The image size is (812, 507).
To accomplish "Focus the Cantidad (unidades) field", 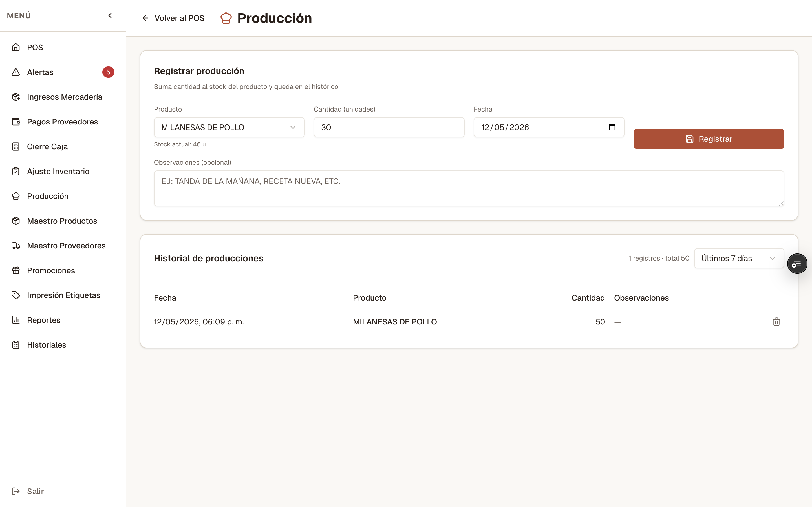I will (x=389, y=127).
